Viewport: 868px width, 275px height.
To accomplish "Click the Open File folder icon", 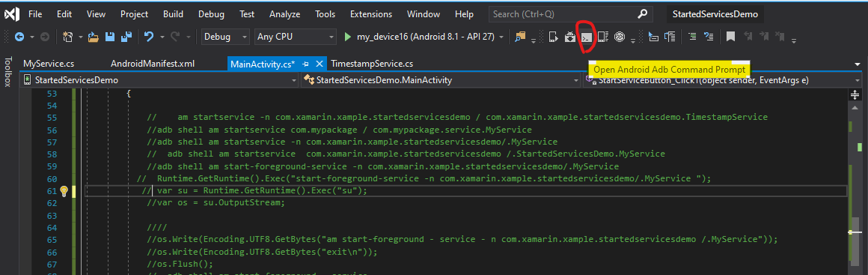I will [x=93, y=37].
